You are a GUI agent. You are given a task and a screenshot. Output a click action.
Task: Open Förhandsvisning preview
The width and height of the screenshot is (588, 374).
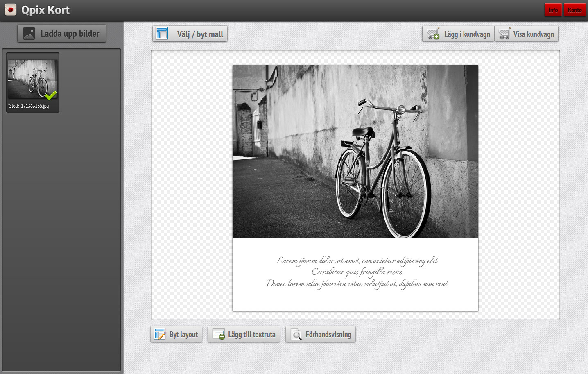click(x=320, y=334)
